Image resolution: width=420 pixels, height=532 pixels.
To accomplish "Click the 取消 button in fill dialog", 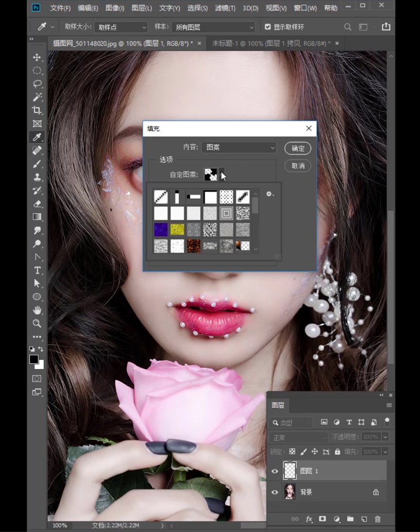I will click(298, 166).
